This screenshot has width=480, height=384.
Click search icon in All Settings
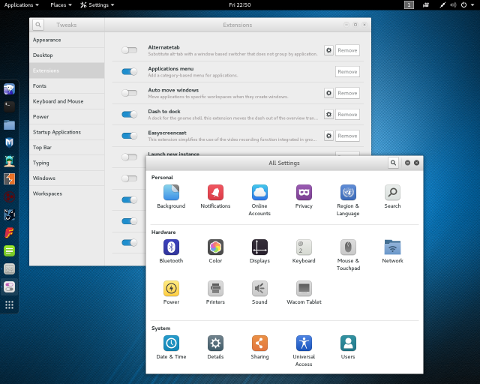tap(393, 163)
